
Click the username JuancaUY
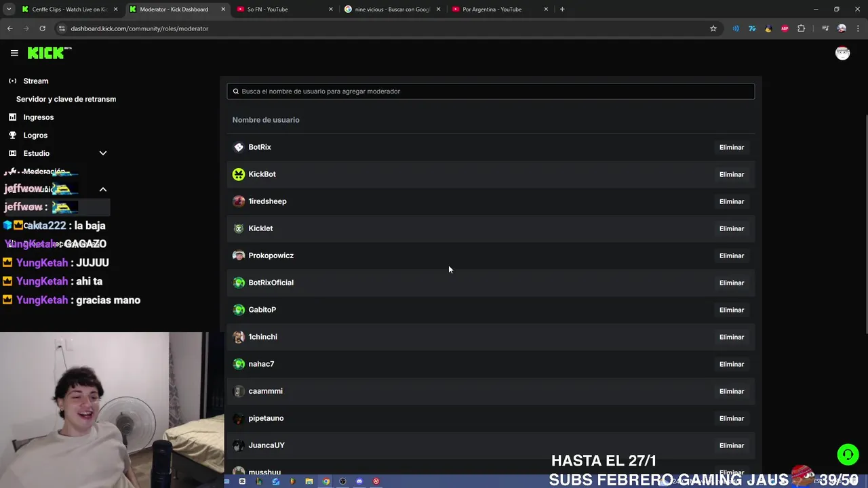pyautogui.click(x=267, y=445)
